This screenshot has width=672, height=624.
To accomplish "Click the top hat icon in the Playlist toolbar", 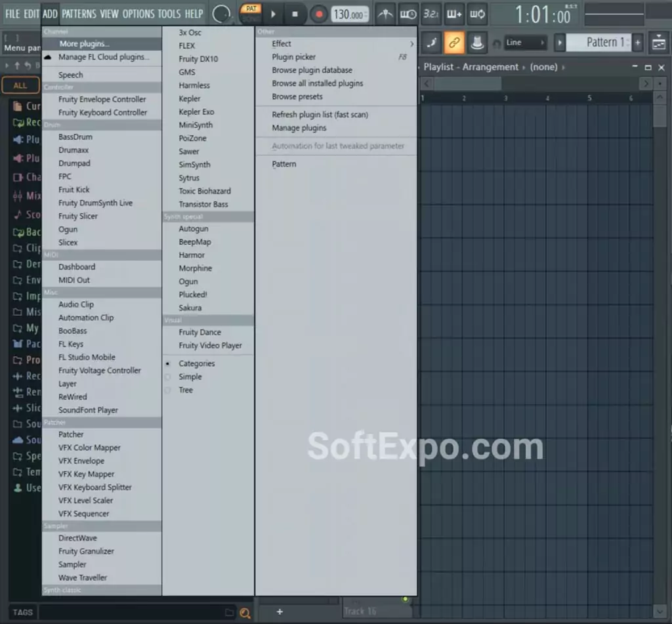I will tap(476, 43).
